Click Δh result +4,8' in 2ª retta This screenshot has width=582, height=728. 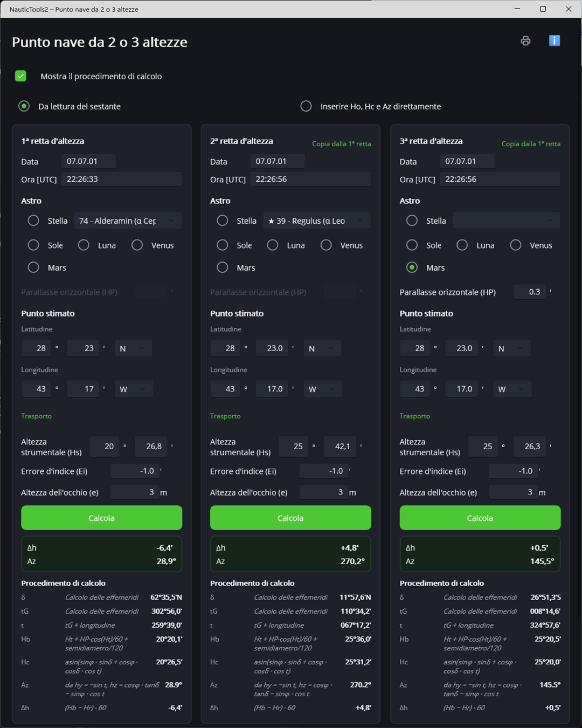350,548
